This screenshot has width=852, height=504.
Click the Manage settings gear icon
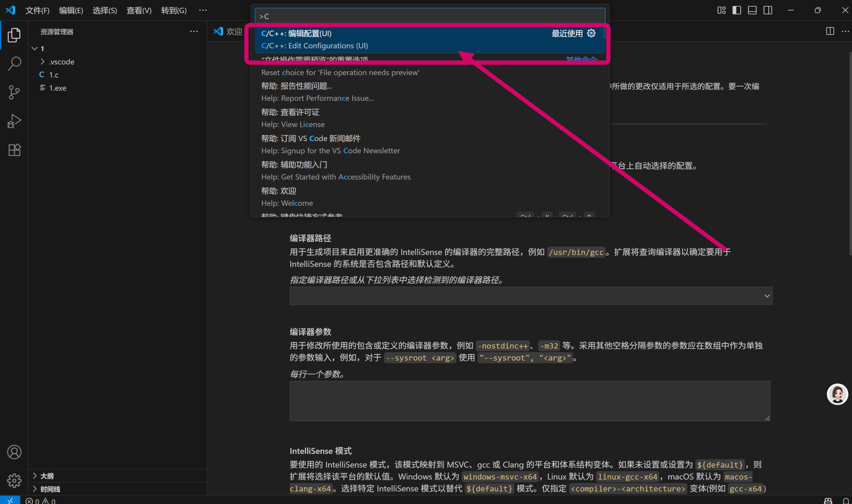coord(14,481)
